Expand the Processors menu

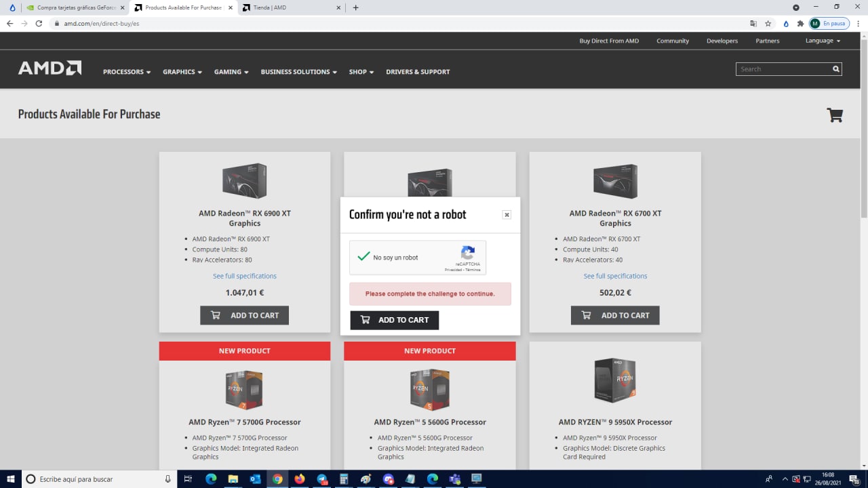127,72
